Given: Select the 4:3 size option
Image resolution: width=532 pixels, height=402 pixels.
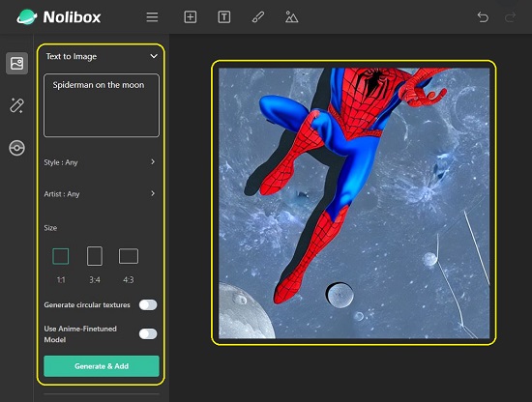Looking at the screenshot, I should 129,256.
